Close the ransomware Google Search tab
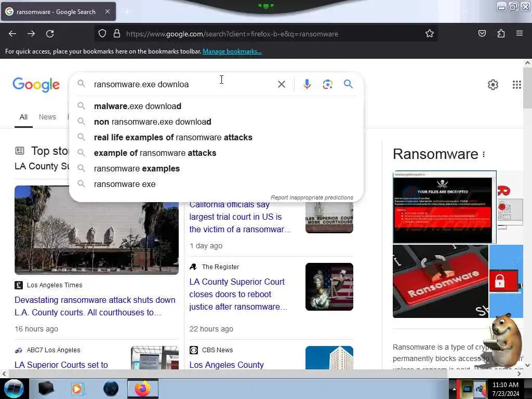 click(107, 11)
